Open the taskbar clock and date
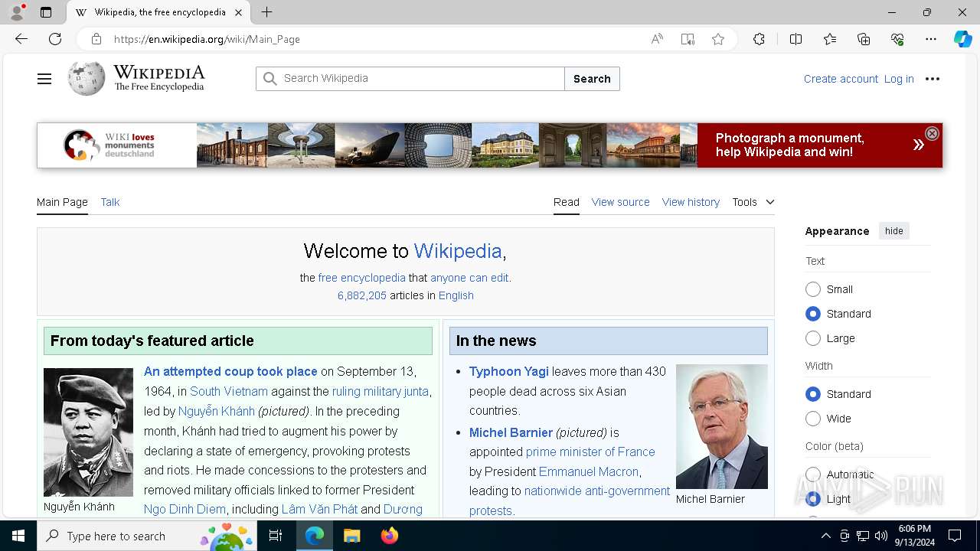This screenshot has width=980, height=551. (x=914, y=536)
